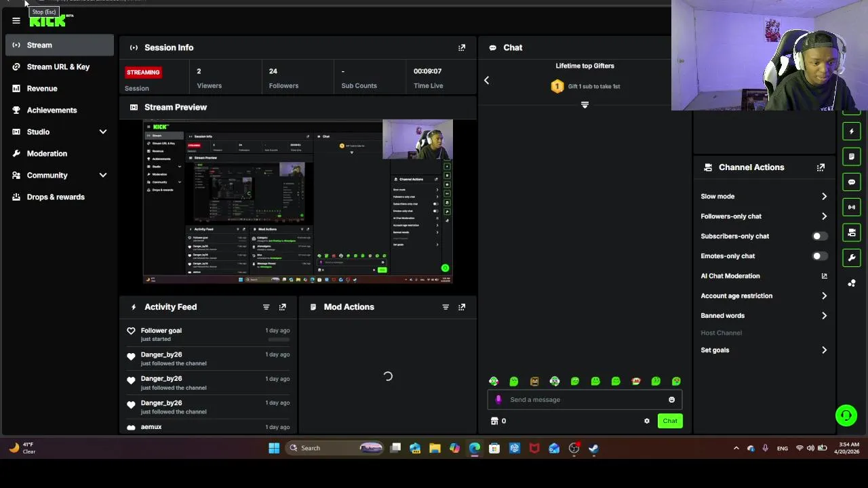This screenshot has width=868, height=488.
Task: Open Microsoft Edge from the taskbar
Action: tap(475, 448)
